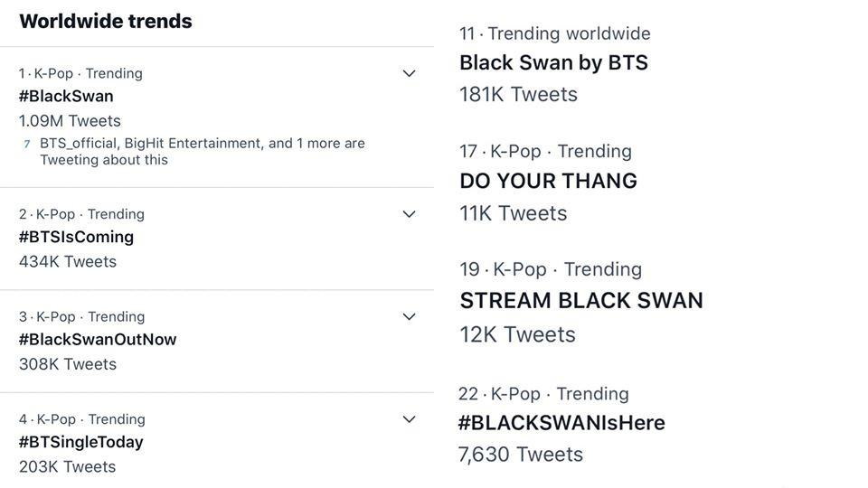Viewport: 868px width, 488px height.
Task: View the #BTSingleToday trending hashtag
Action: point(80,442)
